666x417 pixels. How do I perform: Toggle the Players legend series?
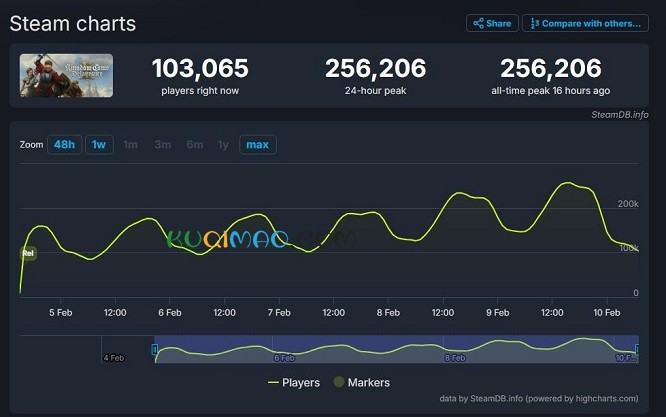pyautogui.click(x=294, y=383)
